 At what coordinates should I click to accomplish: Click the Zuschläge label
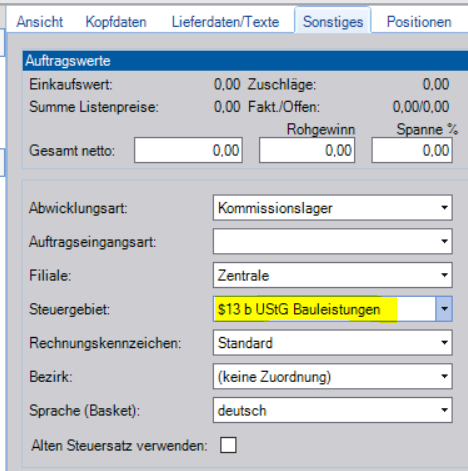[x=282, y=84]
